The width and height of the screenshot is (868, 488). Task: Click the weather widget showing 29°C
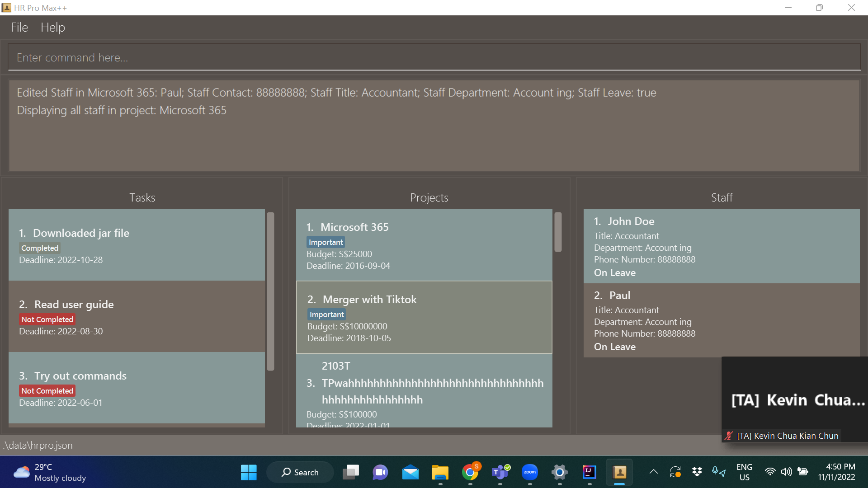point(50,472)
